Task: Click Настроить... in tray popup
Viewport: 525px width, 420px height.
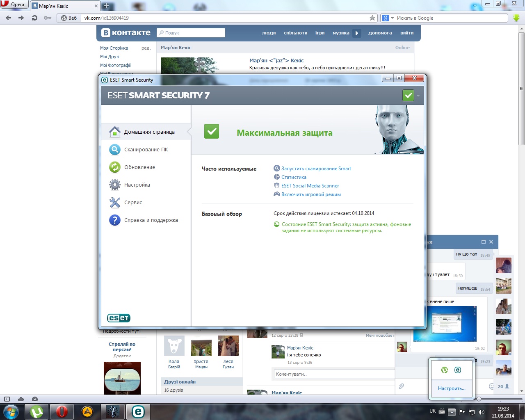Action: pos(452,388)
